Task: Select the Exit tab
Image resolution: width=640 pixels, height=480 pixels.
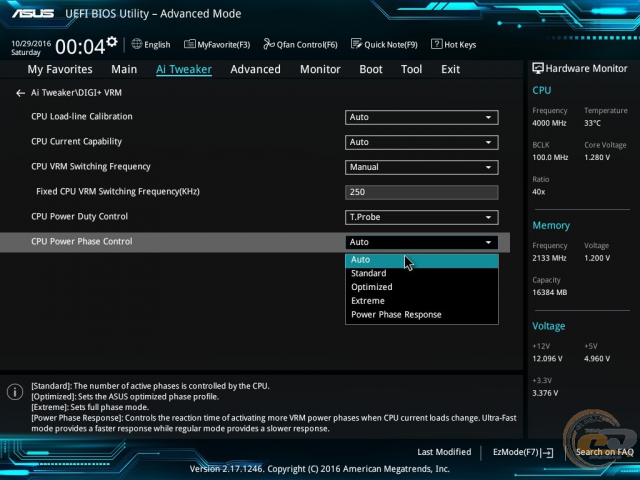Action: 450,69
